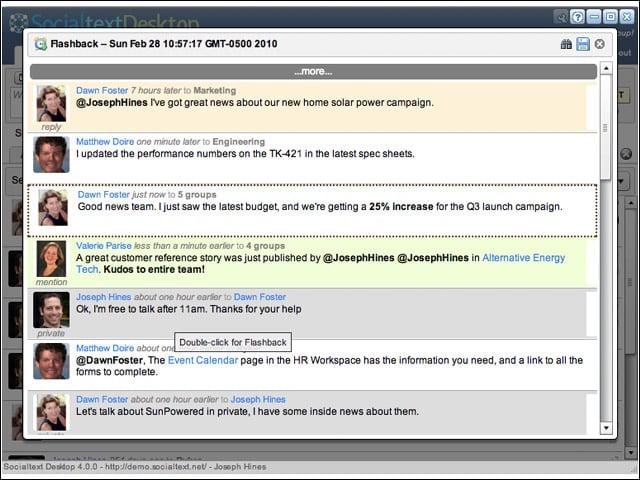Click the '25% increase' budget message text
640x480 pixels.
(401, 207)
